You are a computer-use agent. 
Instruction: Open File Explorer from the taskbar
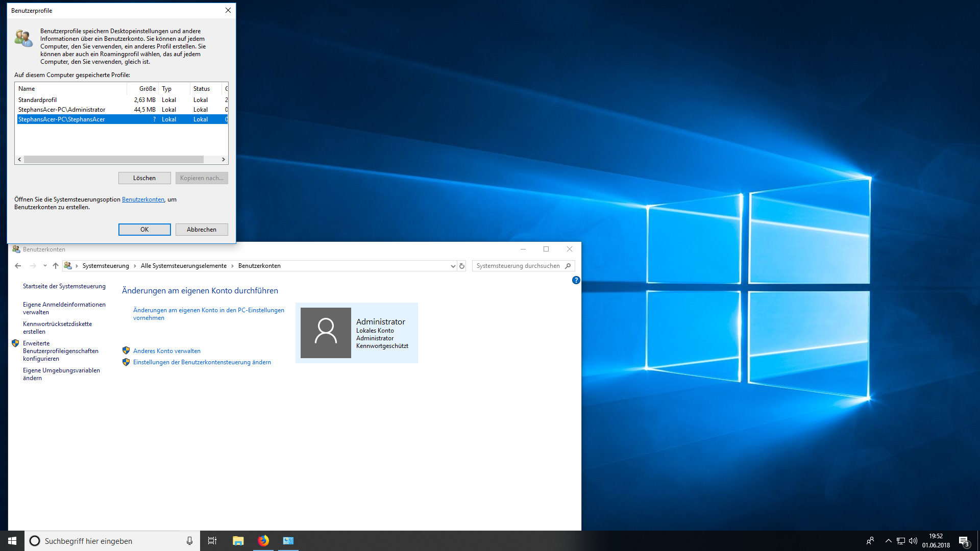(x=238, y=541)
